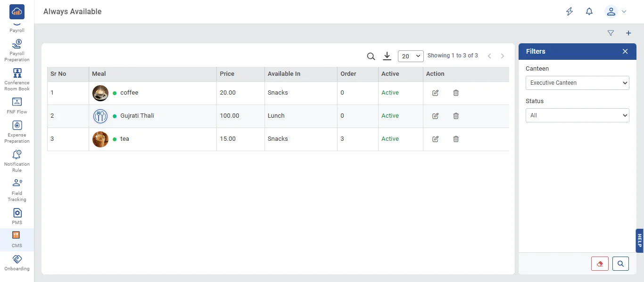Open the Status filter dropdown

point(578,115)
